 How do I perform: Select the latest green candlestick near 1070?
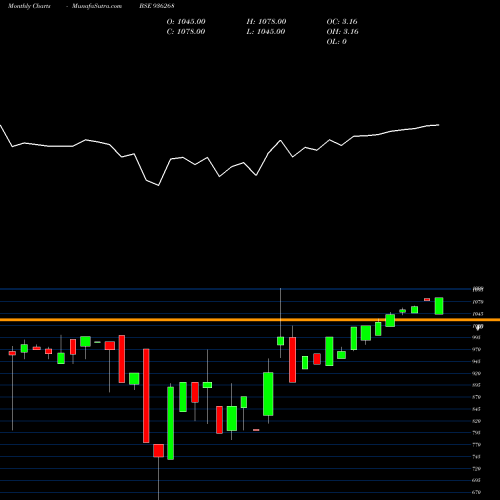[439, 306]
